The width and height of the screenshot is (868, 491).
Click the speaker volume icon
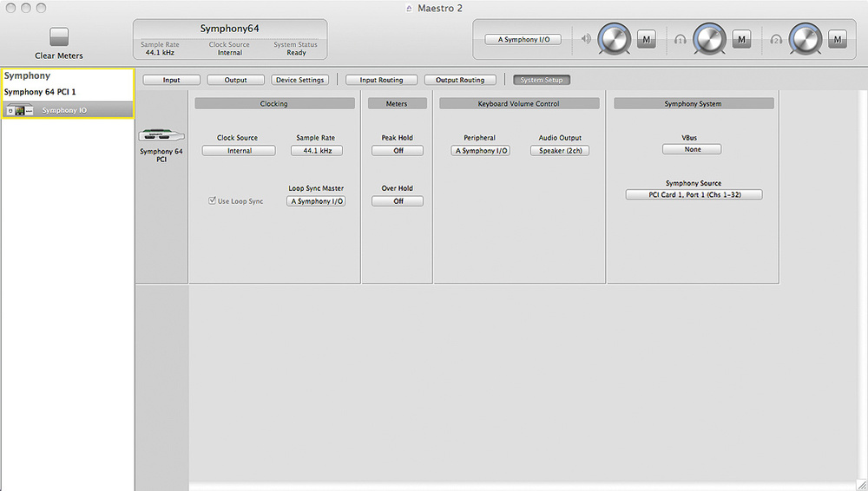pyautogui.click(x=587, y=39)
